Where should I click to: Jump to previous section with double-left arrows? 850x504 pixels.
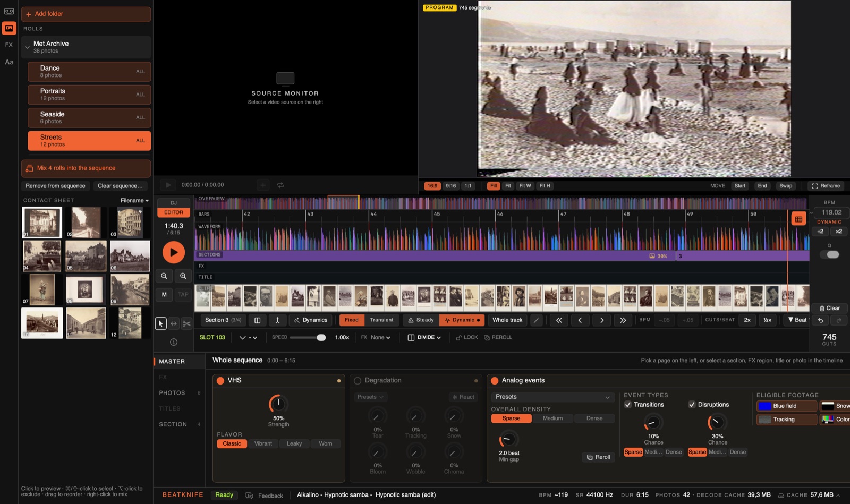(x=559, y=320)
